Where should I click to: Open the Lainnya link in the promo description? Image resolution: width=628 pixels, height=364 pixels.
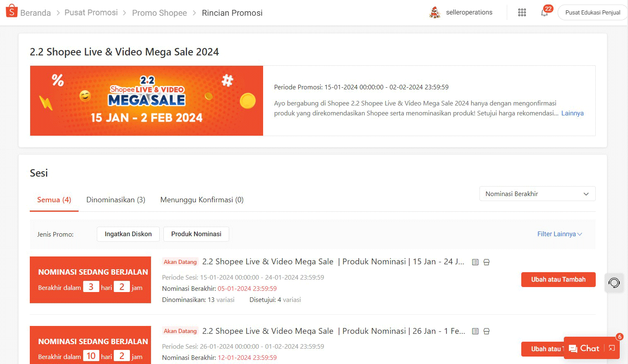[572, 113]
